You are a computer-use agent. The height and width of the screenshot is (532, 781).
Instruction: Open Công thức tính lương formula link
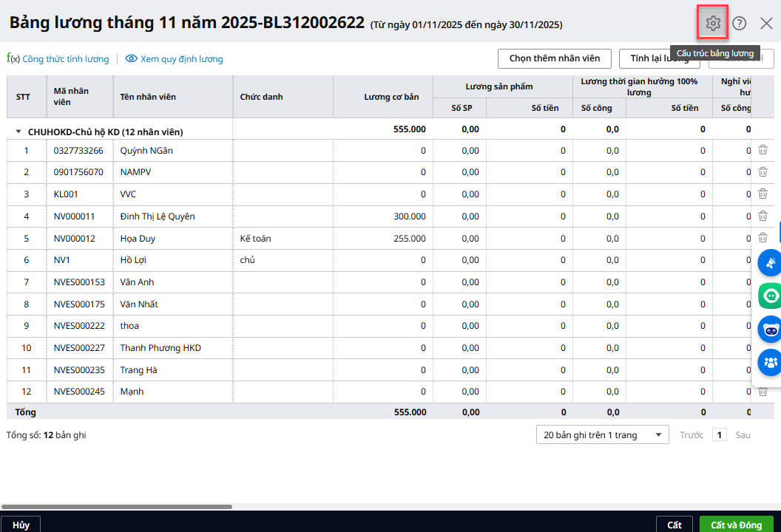(58, 59)
